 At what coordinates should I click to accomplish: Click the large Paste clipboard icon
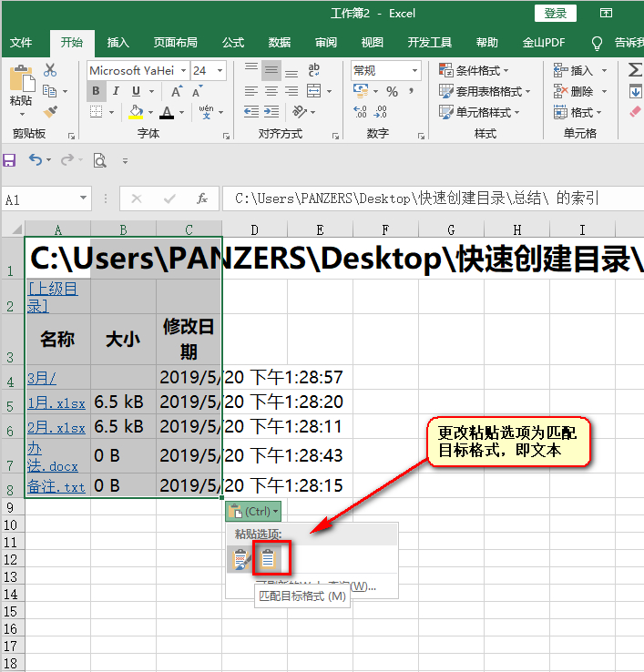(22, 78)
